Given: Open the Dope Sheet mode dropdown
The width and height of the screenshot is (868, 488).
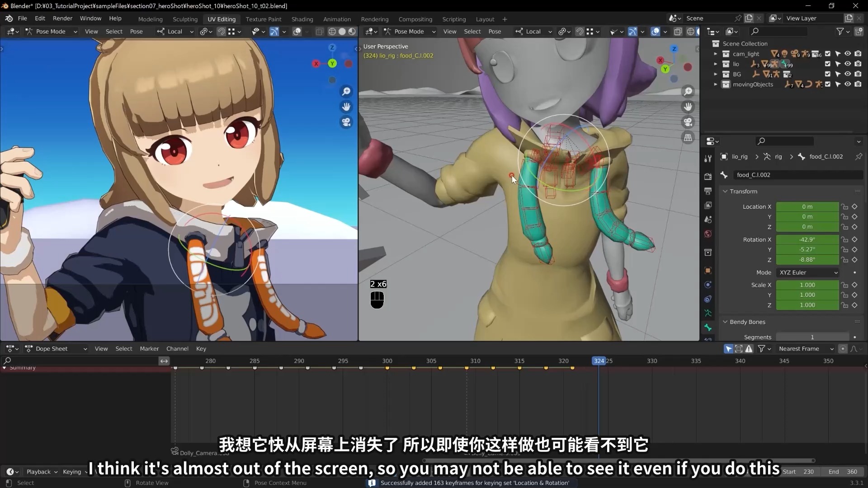Looking at the screenshot, I should click(x=56, y=348).
